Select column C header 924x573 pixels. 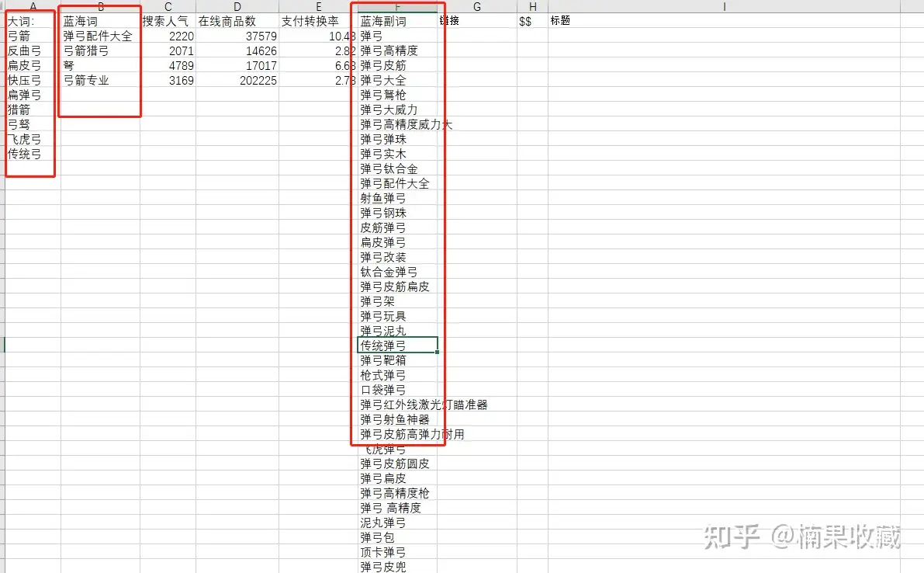click(x=168, y=6)
